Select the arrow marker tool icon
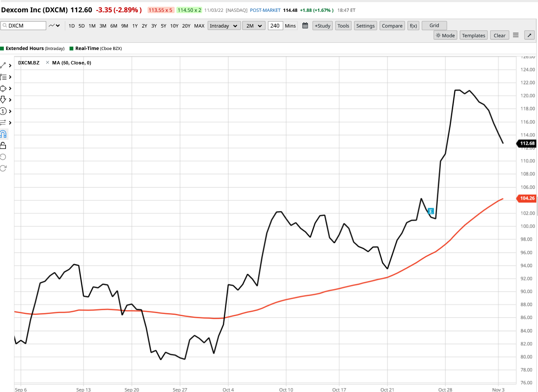The width and height of the screenshot is (538, 392). pyautogui.click(x=3, y=100)
